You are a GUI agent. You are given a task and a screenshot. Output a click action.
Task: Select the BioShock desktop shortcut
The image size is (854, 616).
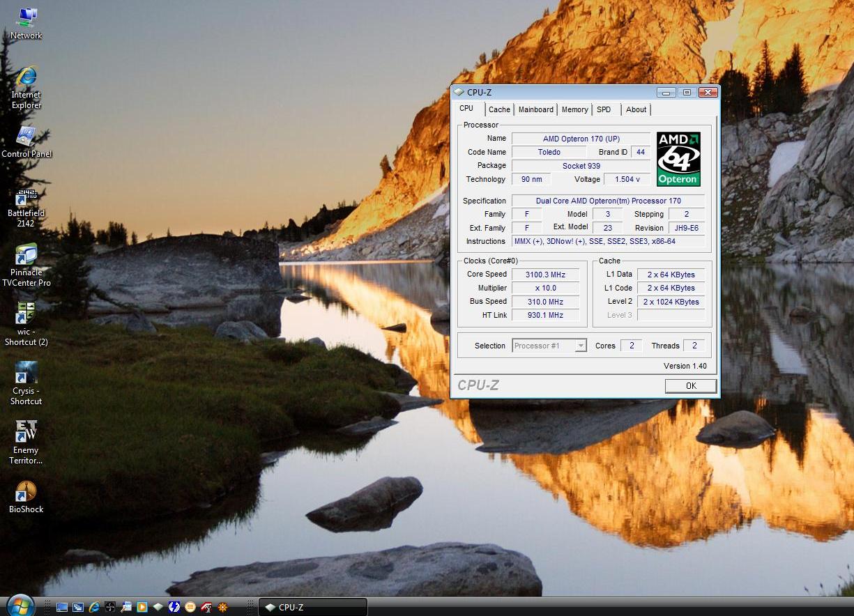coord(26,497)
